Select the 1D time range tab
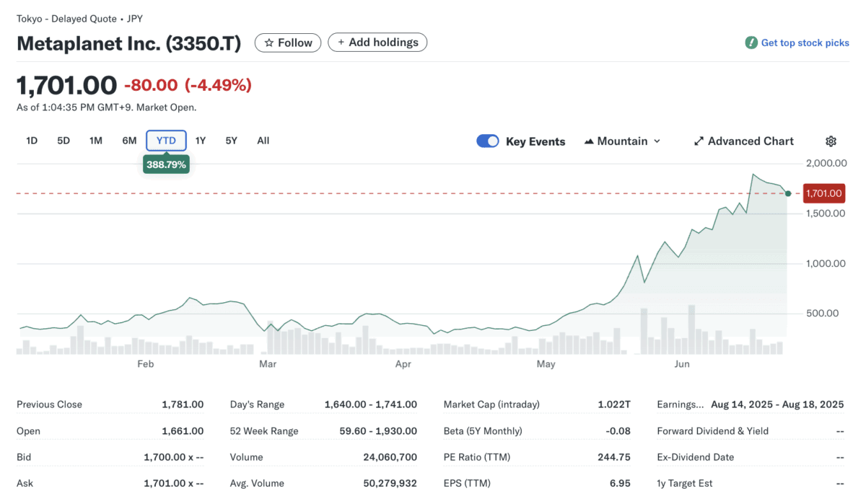This screenshot has height=504, width=866. (x=32, y=141)
